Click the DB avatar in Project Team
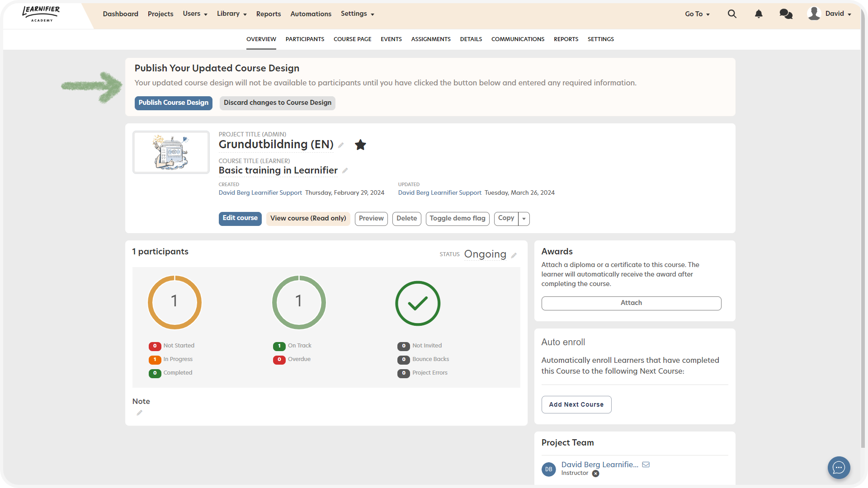The image size is (868, 488). click(549, 469)
